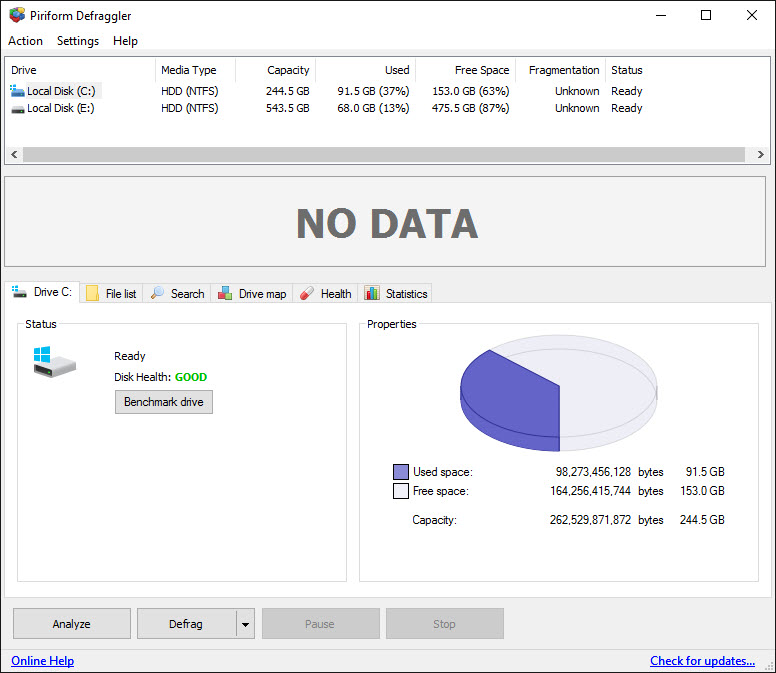776x673 pixels.
Task: Click the Local Disk (C:) drive icon
Action: click(x=17, y=91)
